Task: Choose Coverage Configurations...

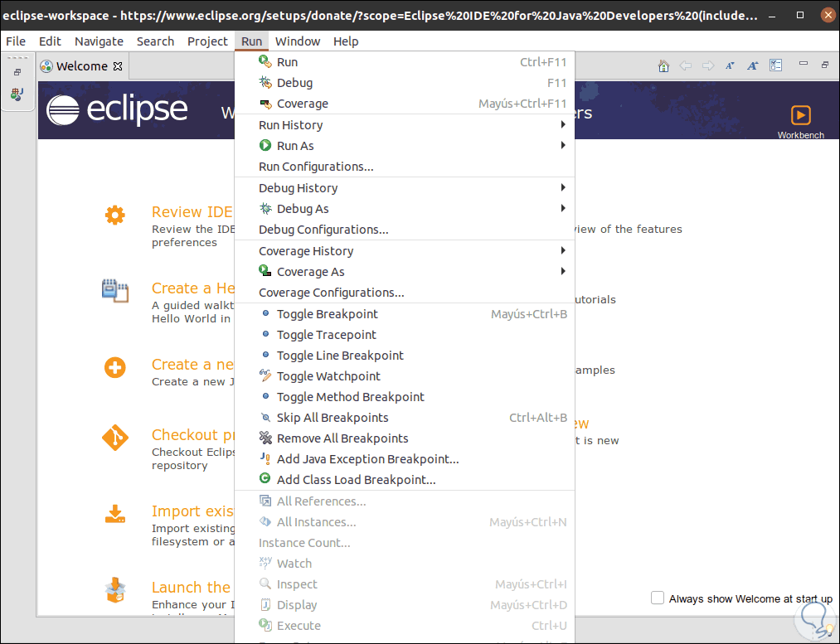Action: (x=405, y=293)
